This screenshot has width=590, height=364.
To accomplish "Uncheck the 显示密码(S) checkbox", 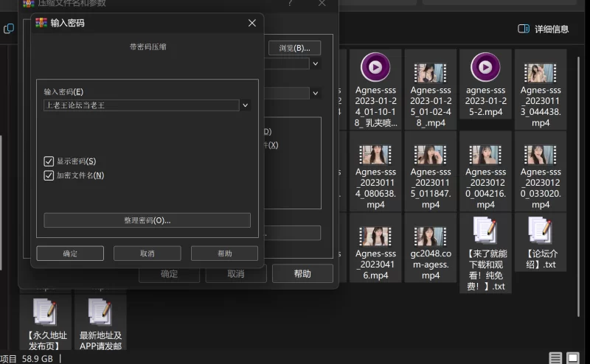I will [x=49, y=161].
